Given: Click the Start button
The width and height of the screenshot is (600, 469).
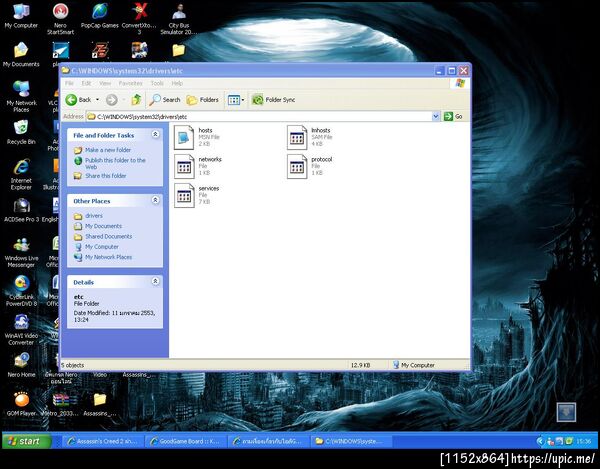Looking at the screenshot, I should 26,441.
